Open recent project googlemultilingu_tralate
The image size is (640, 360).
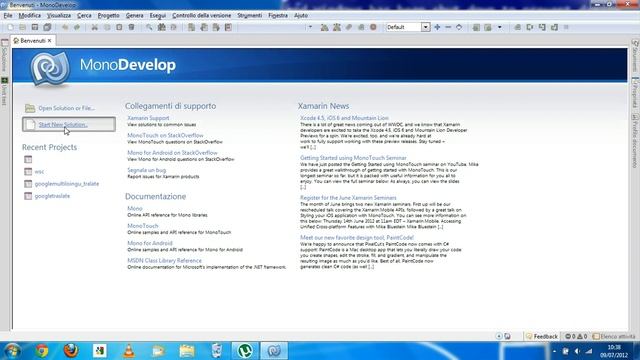click(x=67, y=184)
